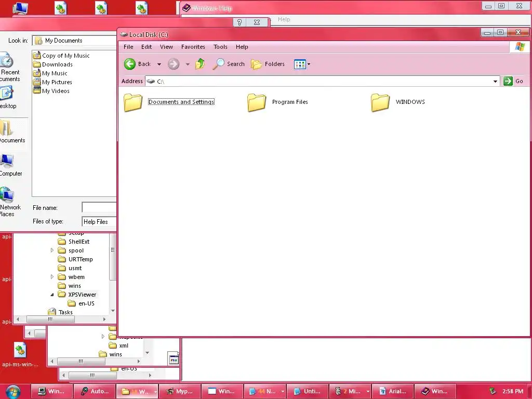Viewport: 532px width, 399px height.
Task: Select the WINDOWS folder icon
Action: (x=380, y=102)
